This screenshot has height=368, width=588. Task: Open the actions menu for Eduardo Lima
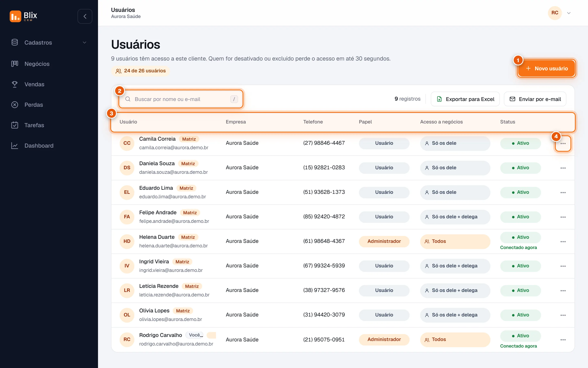click(x=563, y=193)
